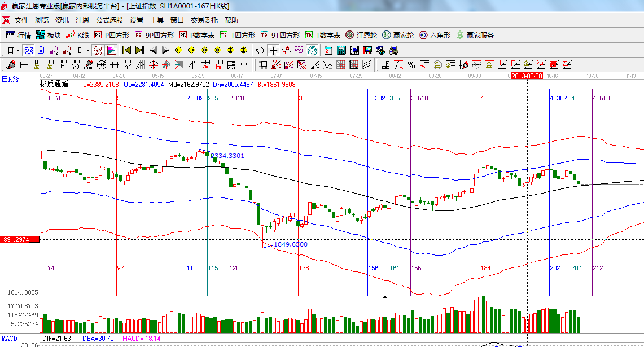Screen dimensions: 644x347
Task: Toggle the 权 price adjustment button
Action: pos(98,50)
